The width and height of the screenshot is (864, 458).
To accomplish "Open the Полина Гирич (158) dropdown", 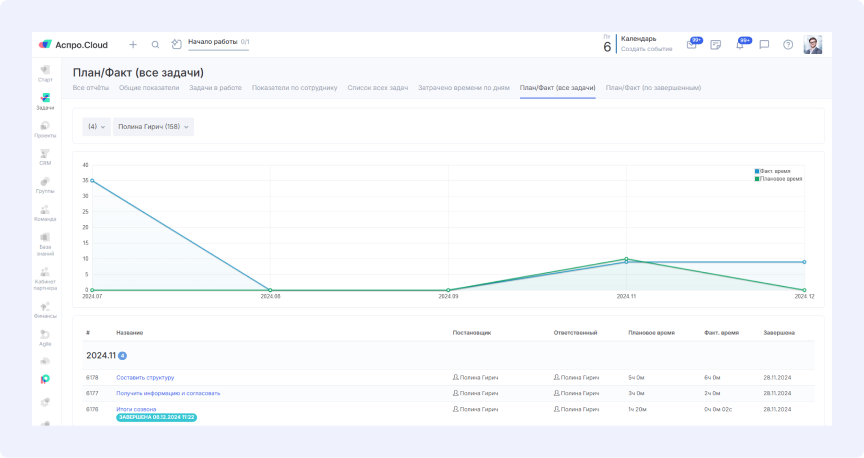I will 153,127.
